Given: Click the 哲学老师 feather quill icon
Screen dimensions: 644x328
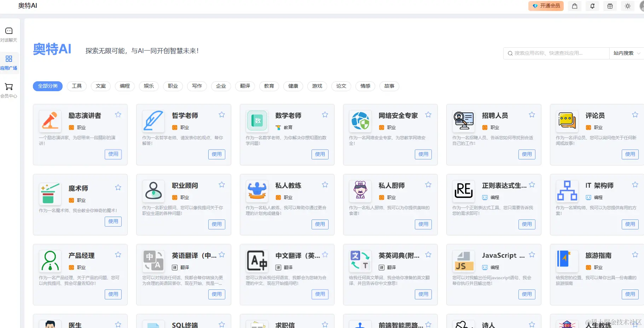Looking at the screenshot, I should click(x=154, y=121).
